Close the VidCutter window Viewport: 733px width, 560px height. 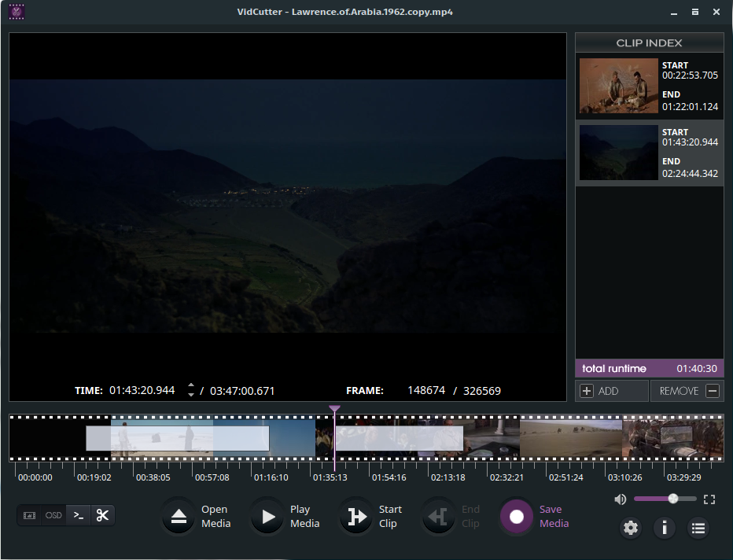click(716, 12)
